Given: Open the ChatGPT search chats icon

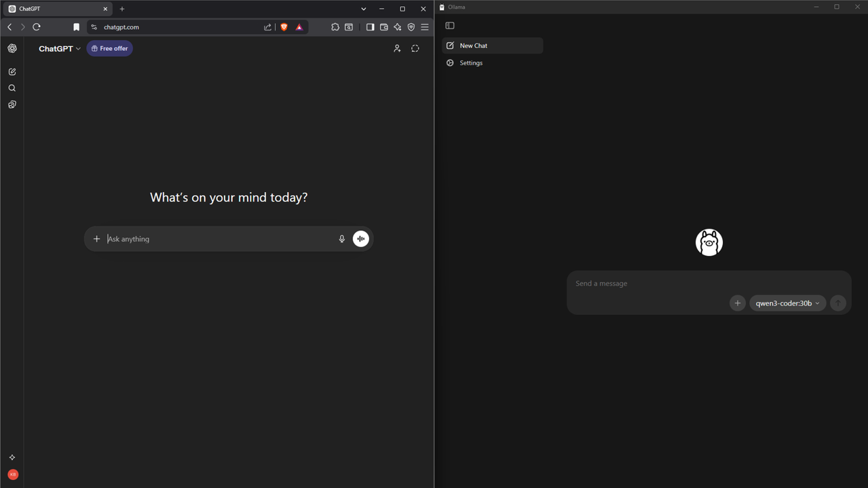Looking at the screenshot, I should 12,88.
